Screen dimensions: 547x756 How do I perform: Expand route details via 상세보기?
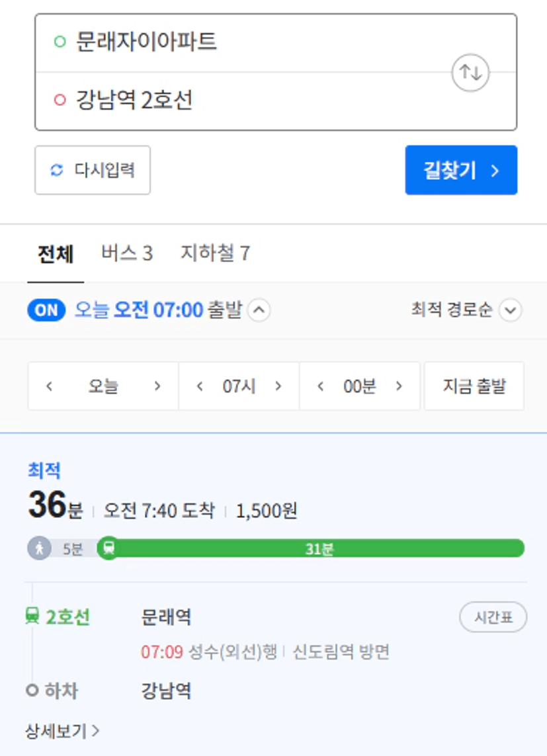(62, 732)
